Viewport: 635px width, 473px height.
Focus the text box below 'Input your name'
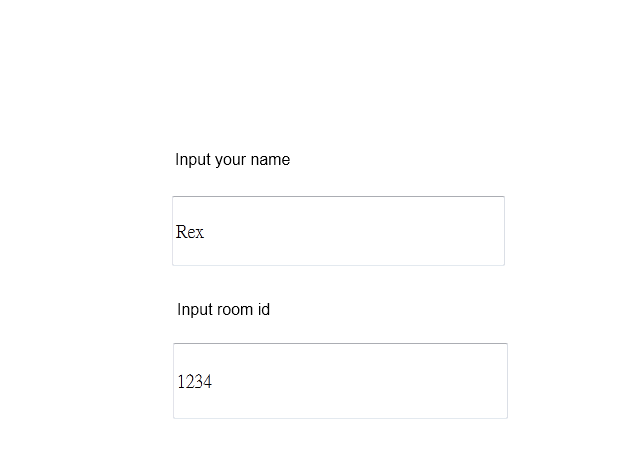pyautogui.click(x=338, y=231)
